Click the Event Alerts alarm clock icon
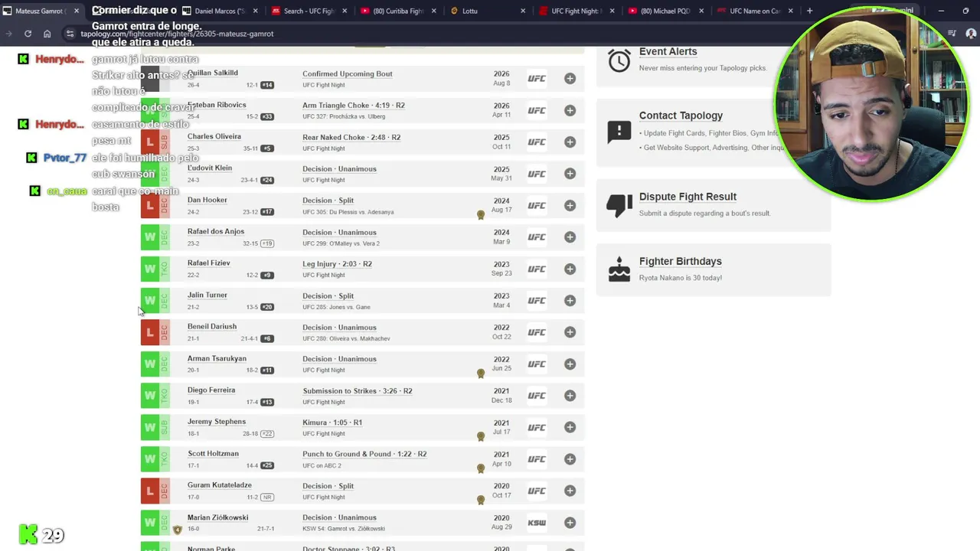980x551 pixels. point(619,60)
